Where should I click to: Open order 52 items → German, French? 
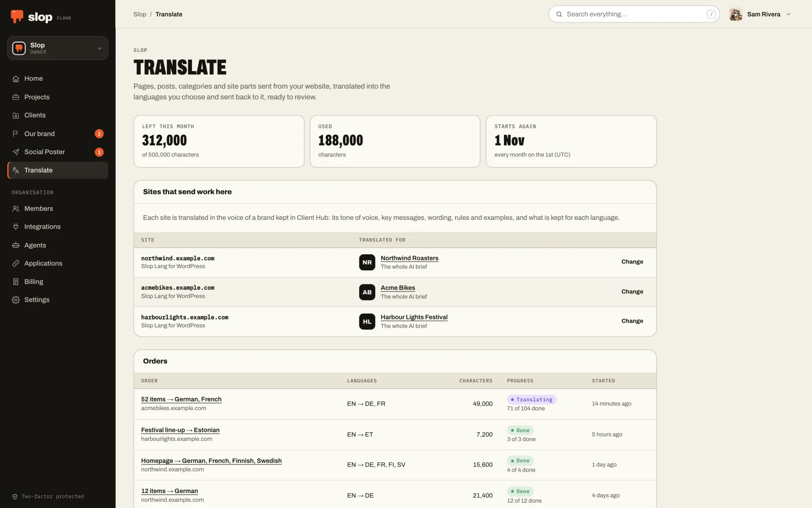tap(181, 399)
